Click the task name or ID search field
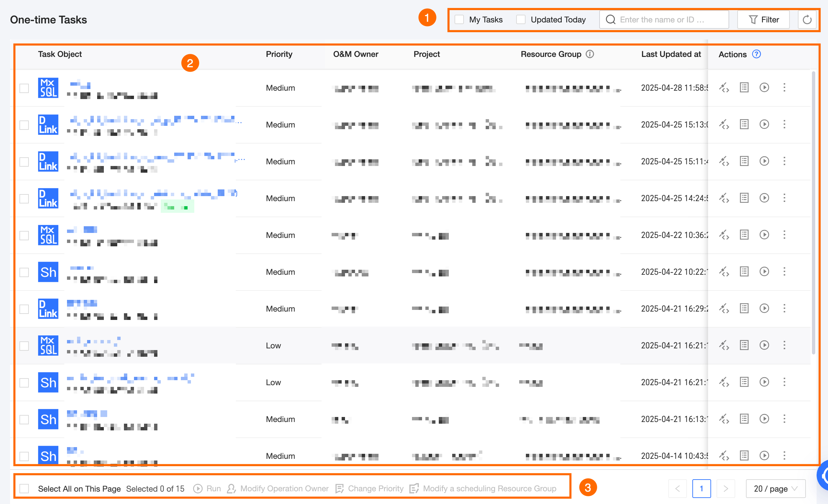 coord(664,20)
